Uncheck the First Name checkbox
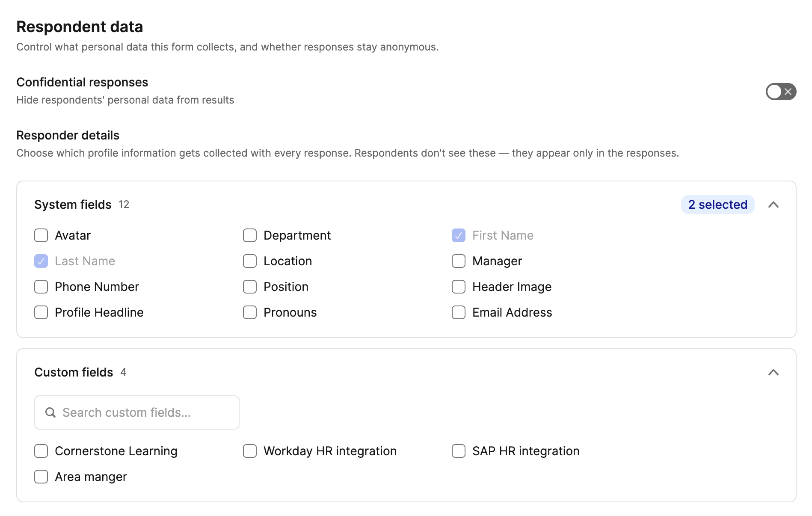The width and height of the screenshot is (812, 516). coord(459,235)
